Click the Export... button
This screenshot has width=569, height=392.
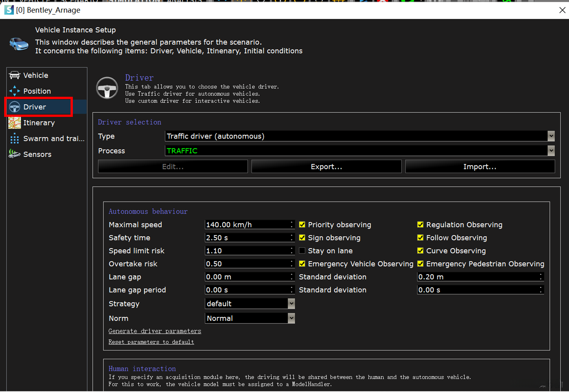[x=327, y=167]
